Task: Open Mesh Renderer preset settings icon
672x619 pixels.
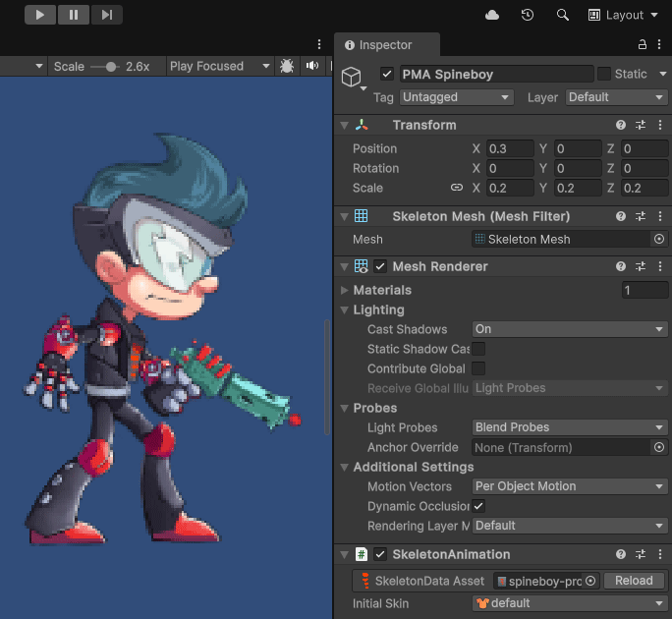Action: point(641,266)
